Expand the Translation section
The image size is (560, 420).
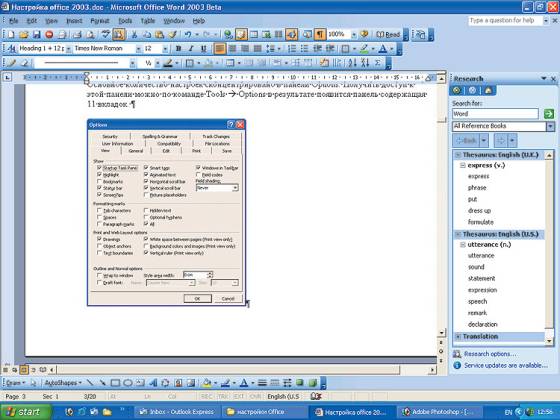click(x=458, y=336)
